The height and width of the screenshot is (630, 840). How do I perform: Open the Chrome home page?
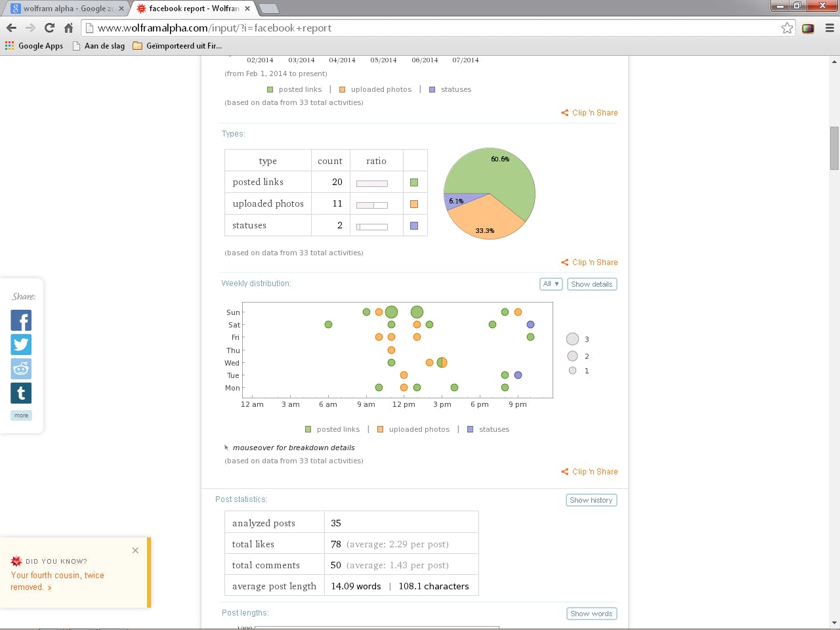(x=69, y=28)
